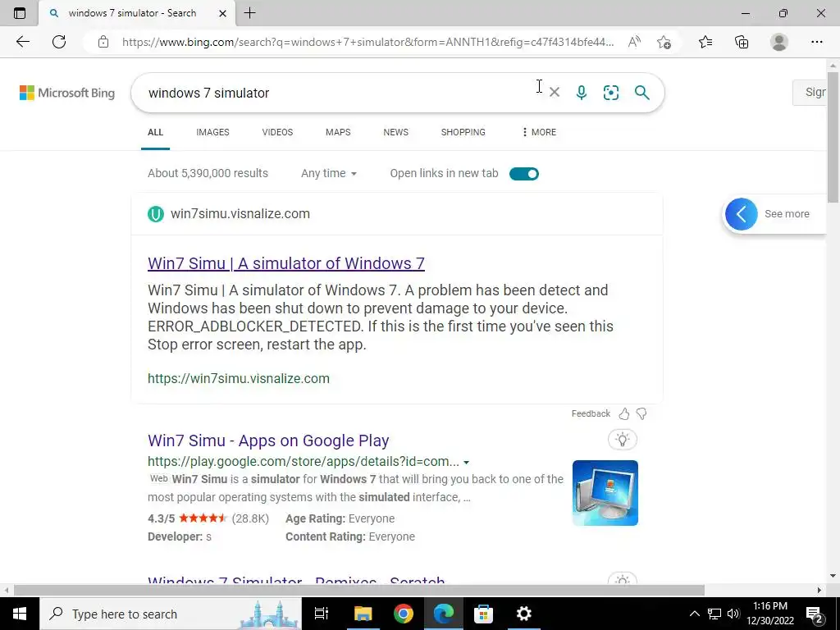Open the Windows Start menu
The height and width of the screenshot is (630, 840).
(x=20, y=614)
